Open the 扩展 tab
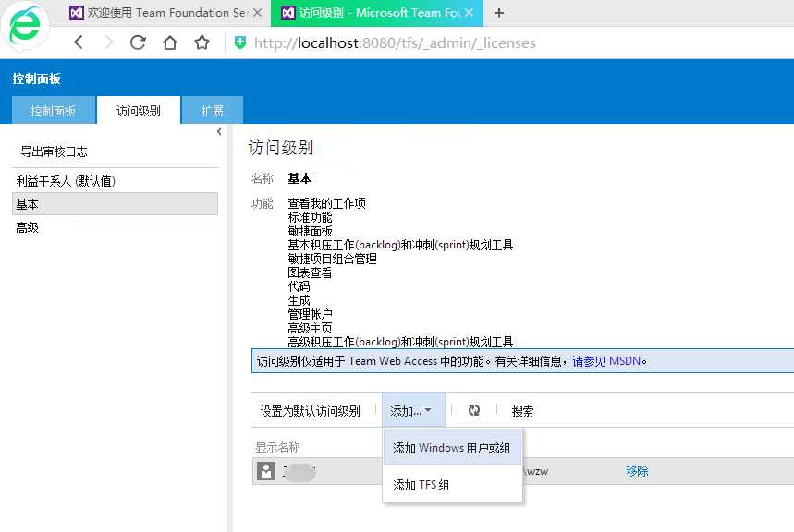 coord(213,110)
